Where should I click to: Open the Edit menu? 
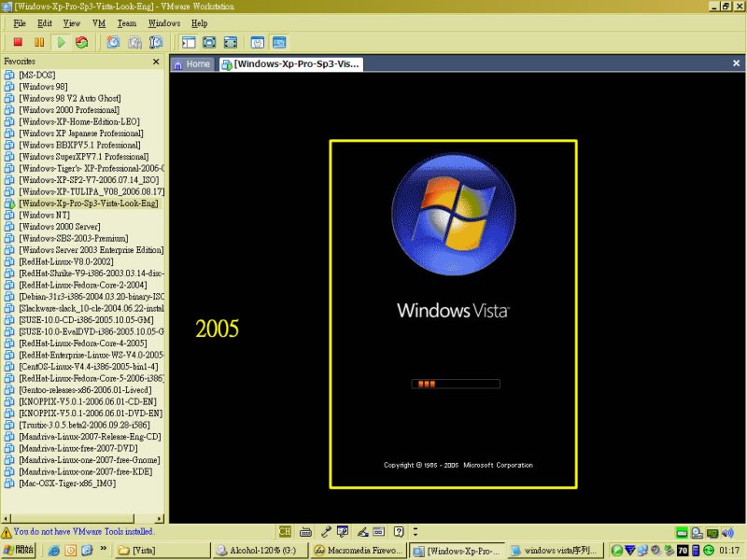pyautogui.click(x=45, y=23)
